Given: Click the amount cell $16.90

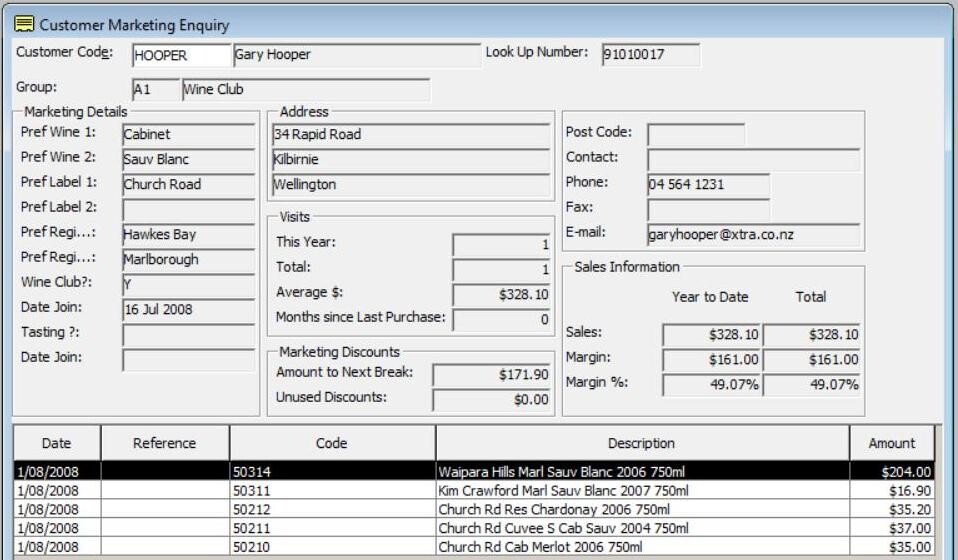Looking at the screenshot, I should point(892,490).
